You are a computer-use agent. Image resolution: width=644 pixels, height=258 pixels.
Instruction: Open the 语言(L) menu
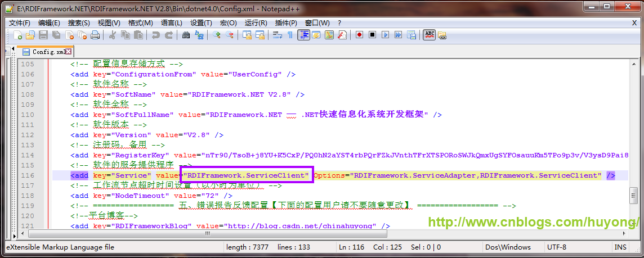(x=171, y=23)
